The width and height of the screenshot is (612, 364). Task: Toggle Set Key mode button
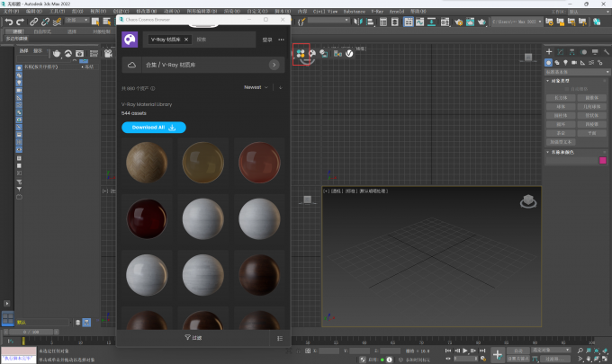[517, 359]
